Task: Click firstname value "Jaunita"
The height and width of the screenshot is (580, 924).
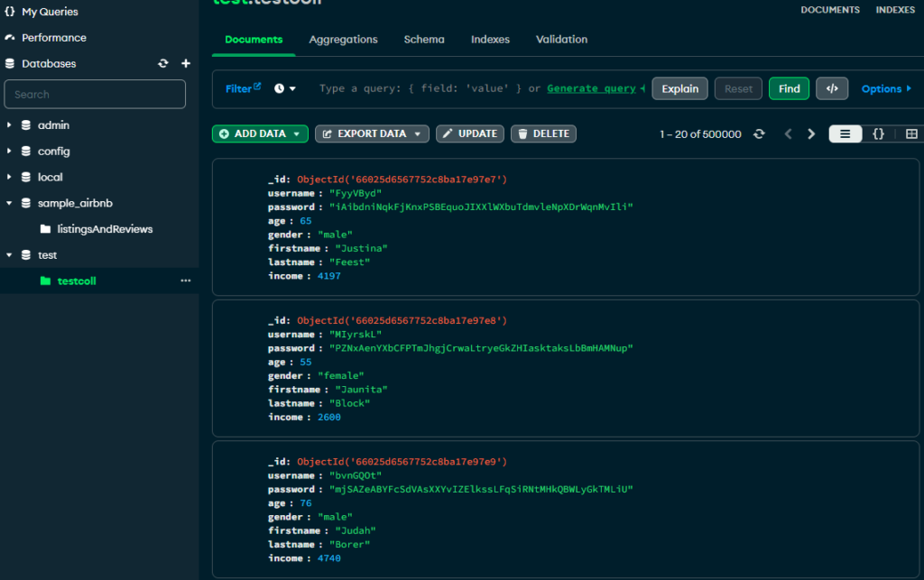Action: pyautogui.click(x=361, y=389)
